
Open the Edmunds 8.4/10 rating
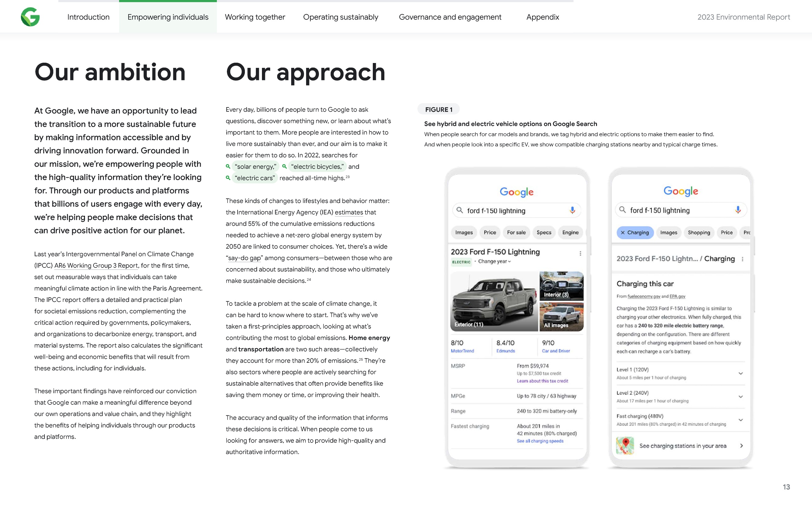505,346
